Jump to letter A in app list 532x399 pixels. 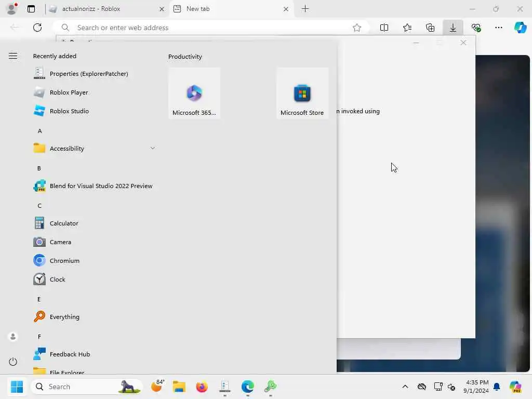[x=39, y=131]
